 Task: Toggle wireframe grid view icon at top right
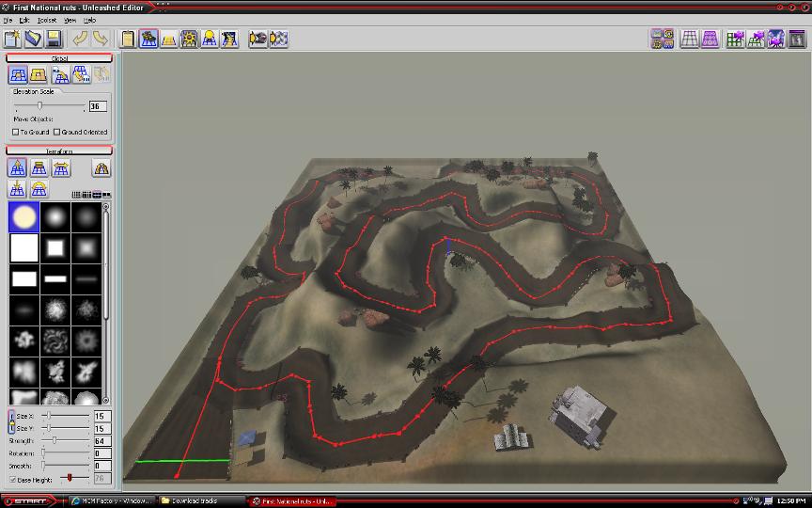[x=690, y=39]
